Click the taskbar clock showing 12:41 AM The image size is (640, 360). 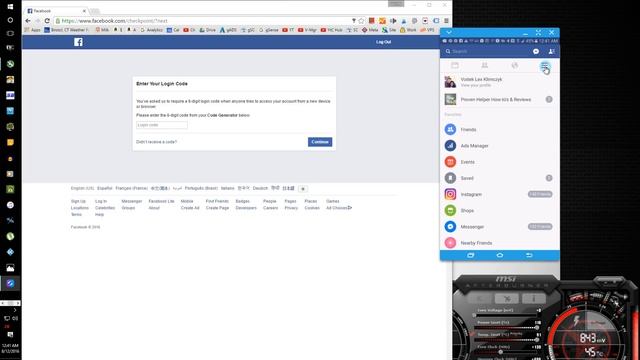[10, 348]
